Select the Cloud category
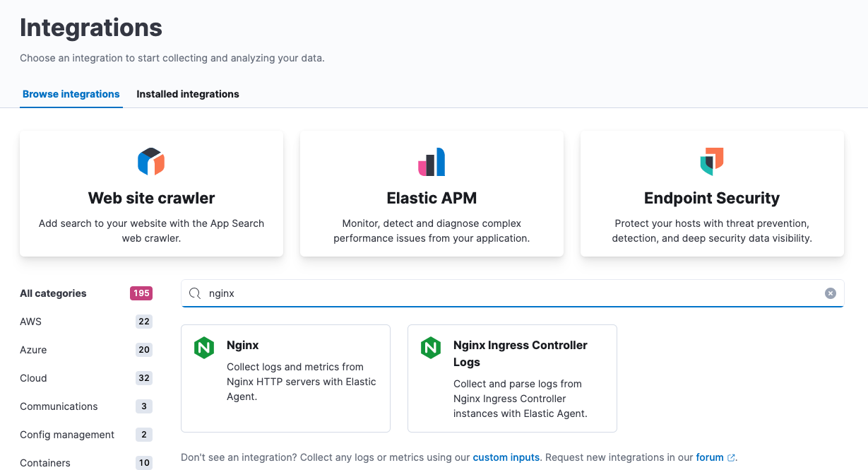 tap(32, 378)
